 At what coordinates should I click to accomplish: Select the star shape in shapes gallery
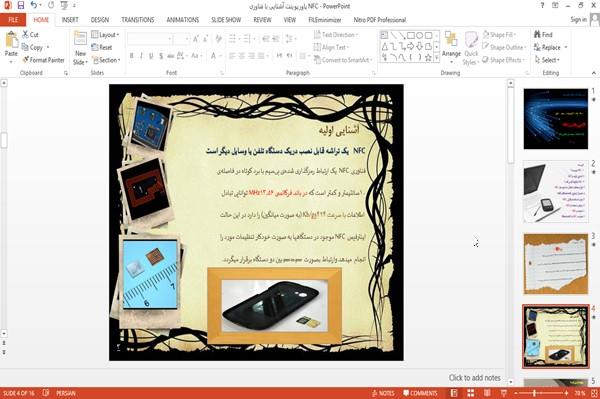428,57
